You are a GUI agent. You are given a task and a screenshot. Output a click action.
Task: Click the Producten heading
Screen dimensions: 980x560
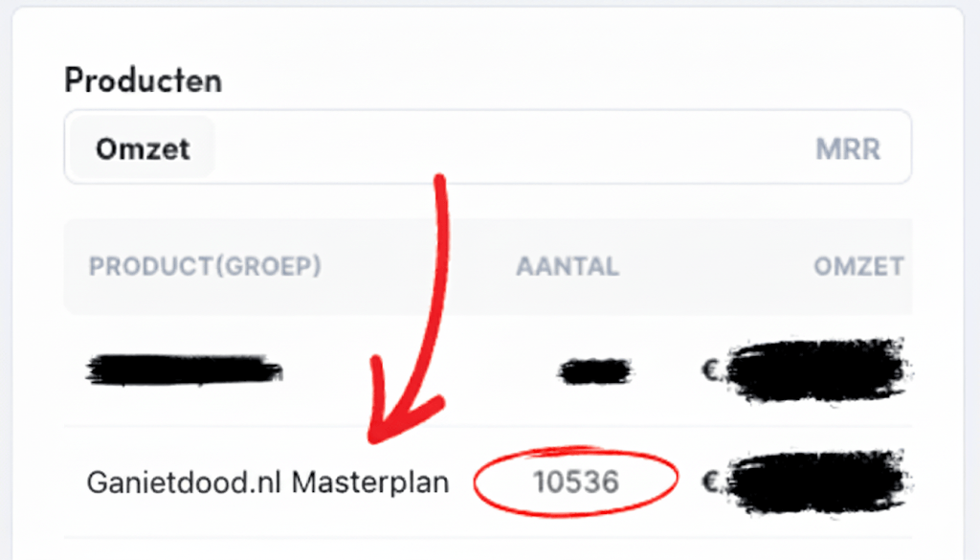(144, 80)
